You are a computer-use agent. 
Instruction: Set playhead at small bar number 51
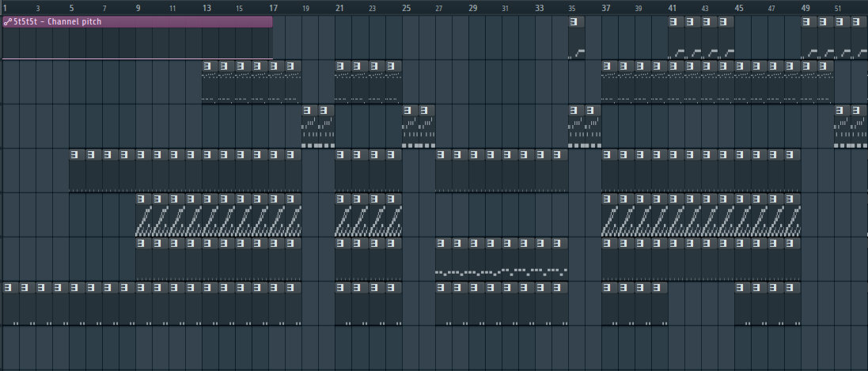[x=838, y=9]
